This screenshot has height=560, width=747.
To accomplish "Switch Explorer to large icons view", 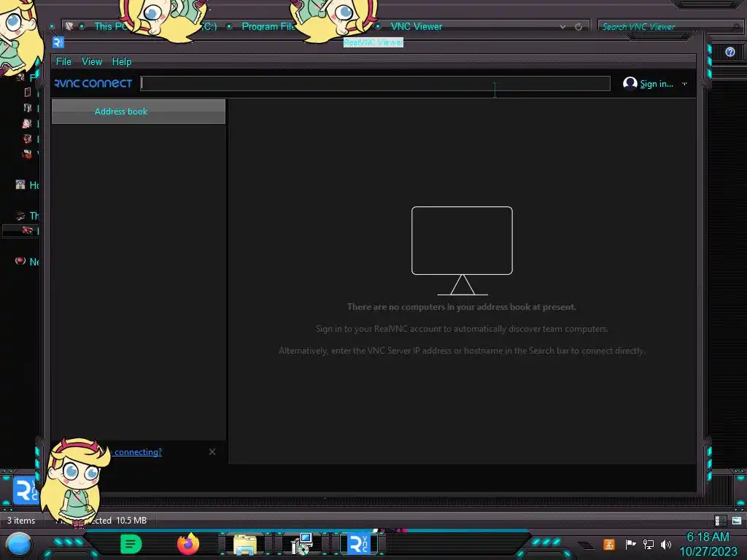I will (x=737, y=521).
